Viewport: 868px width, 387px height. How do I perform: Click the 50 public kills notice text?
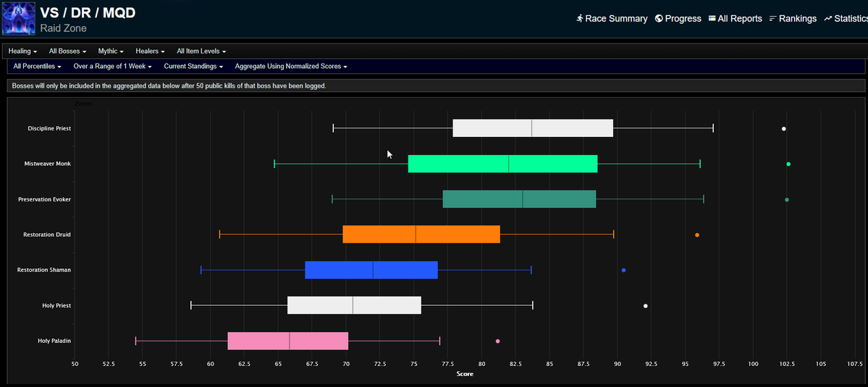point(169,86)
